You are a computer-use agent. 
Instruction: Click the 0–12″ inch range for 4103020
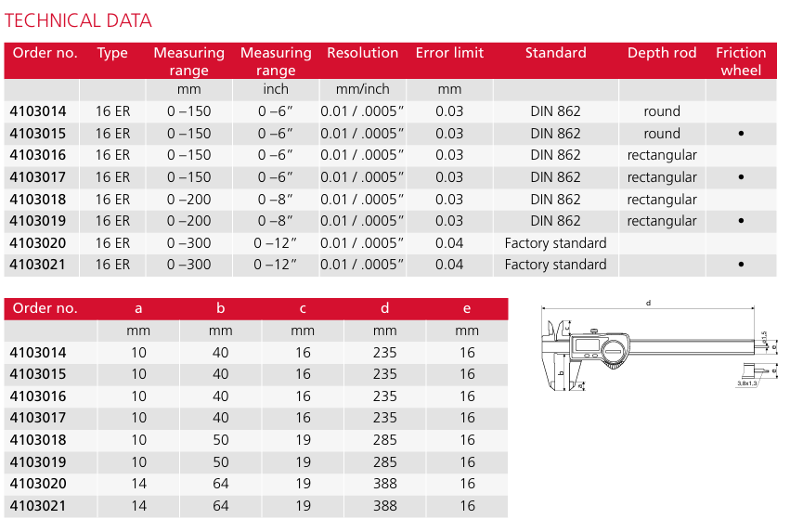pos(276,243)
